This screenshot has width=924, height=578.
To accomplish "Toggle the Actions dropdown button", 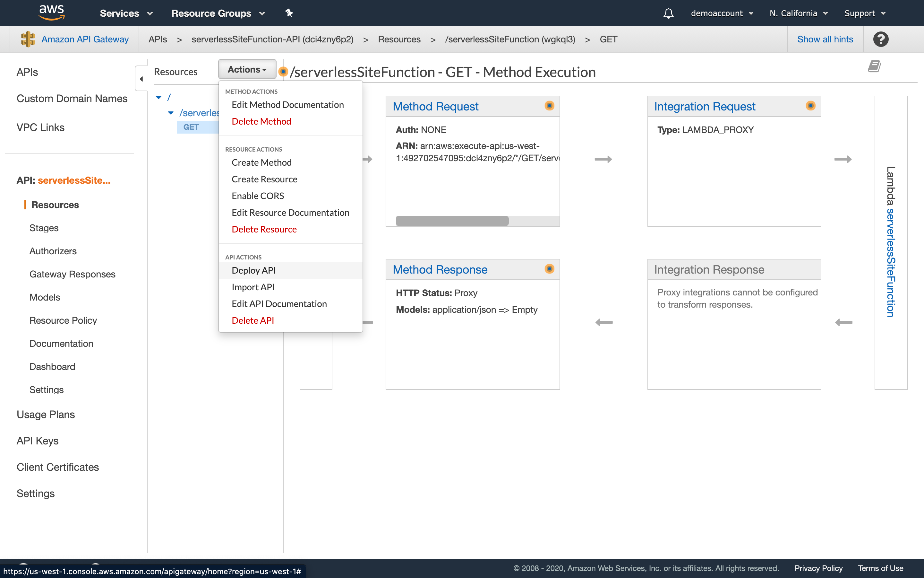I will (x=247, y=69).
